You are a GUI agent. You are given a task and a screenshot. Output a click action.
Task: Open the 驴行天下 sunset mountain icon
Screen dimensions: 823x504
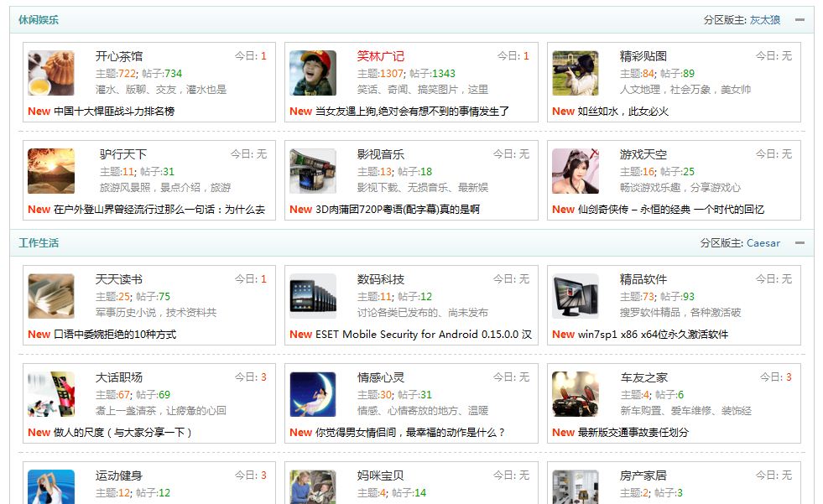pyautogui.click(x=51, y=171)
